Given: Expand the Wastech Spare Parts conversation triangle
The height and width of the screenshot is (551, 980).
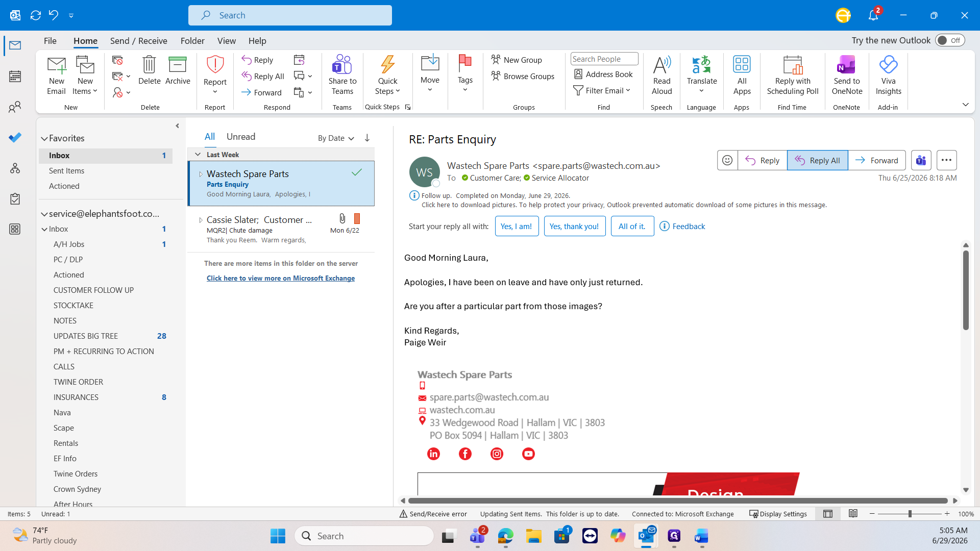Looking at the screenshot, I should click(x=201, y=174).
